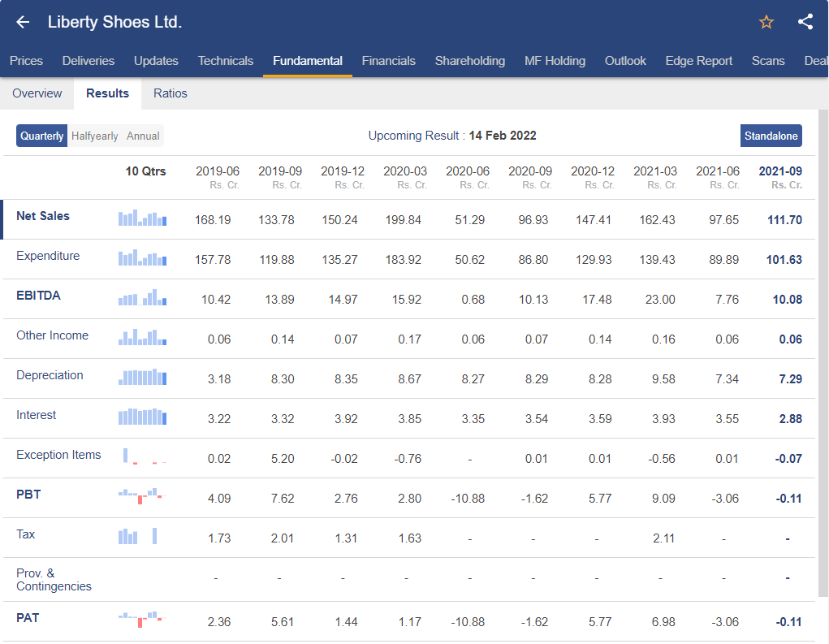
Task: Click the Liberty Shoes Ltd. title
Action: point(114,22)
